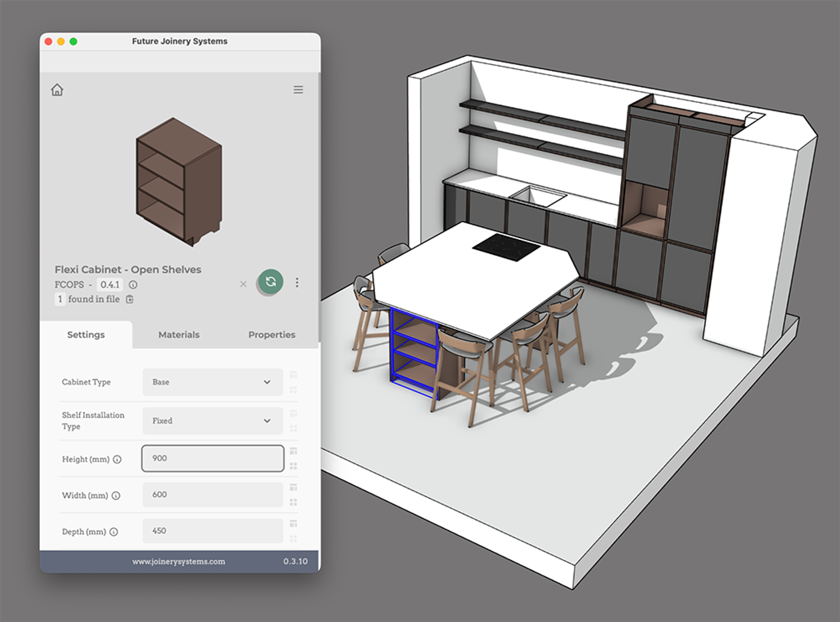Click the home icon in the panel header

58,90
